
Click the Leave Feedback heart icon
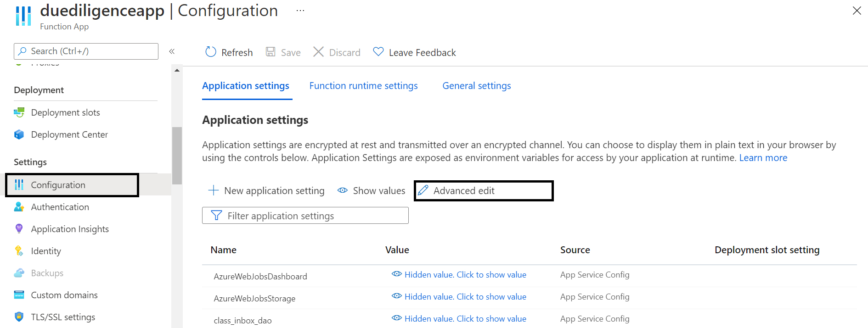click(x=378, y=52)
